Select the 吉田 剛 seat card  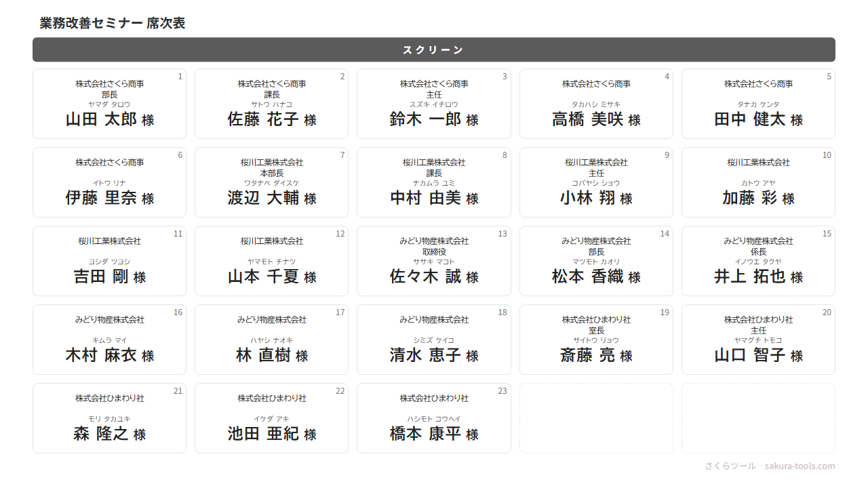[109, 261]
